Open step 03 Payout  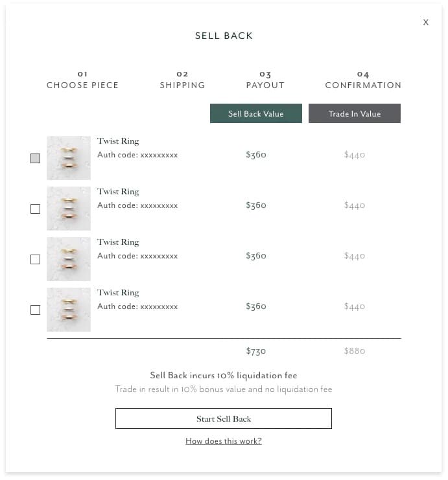(x=265, y=80)
